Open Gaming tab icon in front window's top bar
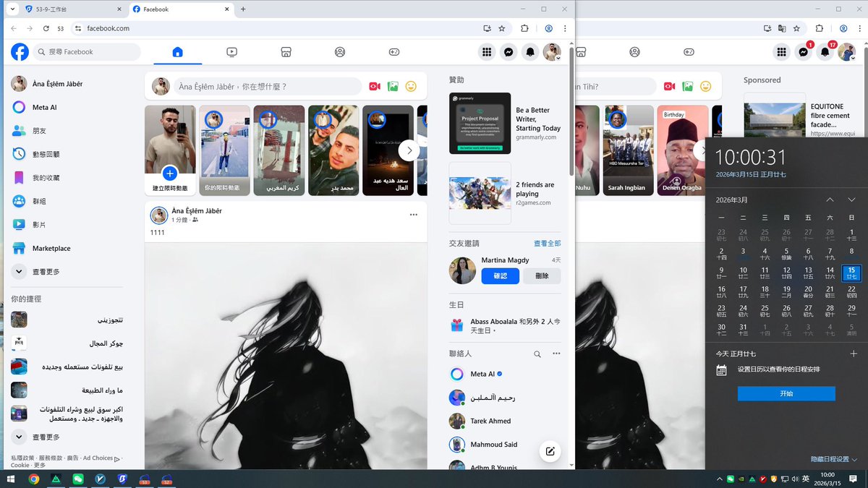 pyautogui.click(x=394, y=52)
